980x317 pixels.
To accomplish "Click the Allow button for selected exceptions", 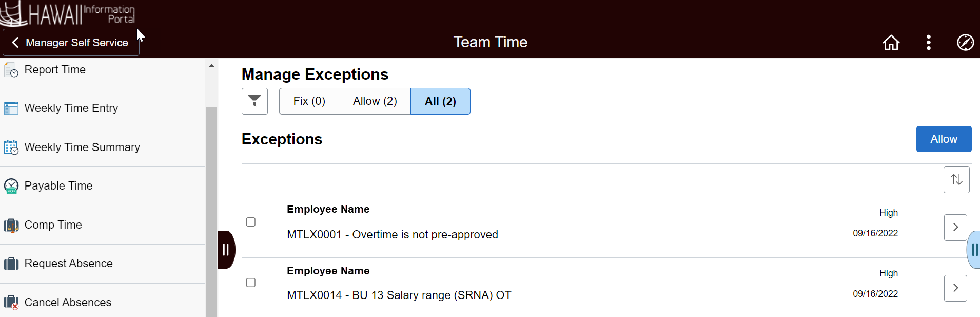I will click(x=944, y=139).
